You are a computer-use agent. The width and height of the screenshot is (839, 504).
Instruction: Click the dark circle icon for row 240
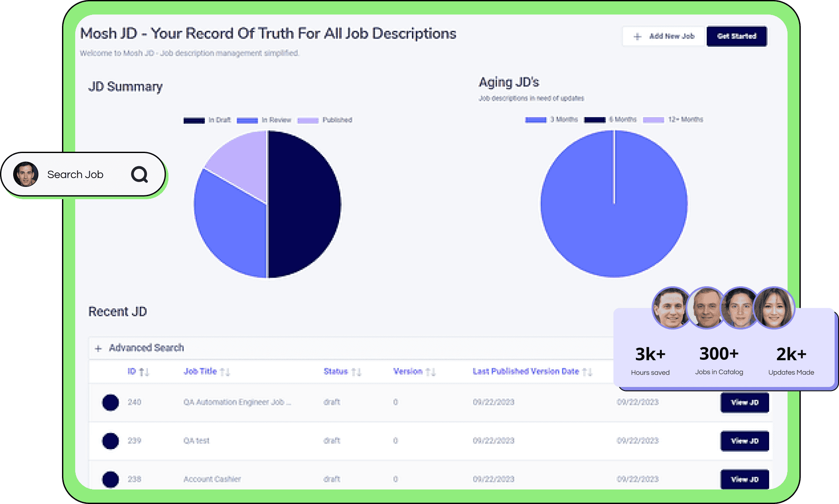point(110,402)
